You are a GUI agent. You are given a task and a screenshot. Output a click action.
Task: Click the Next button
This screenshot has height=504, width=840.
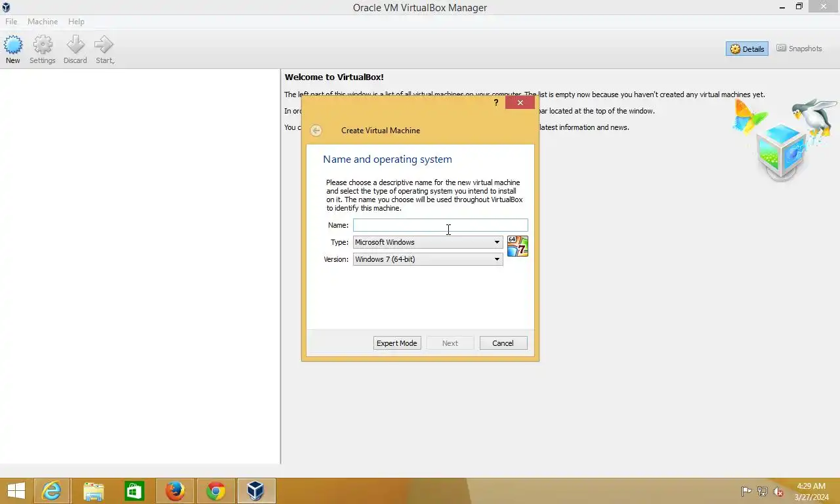point(450,343)
